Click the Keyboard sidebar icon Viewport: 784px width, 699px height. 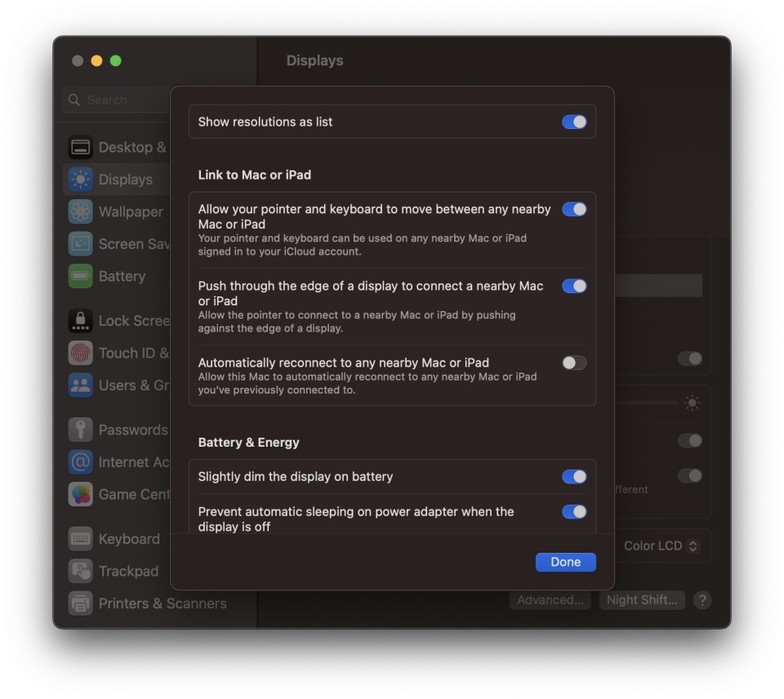click(80, 539)
